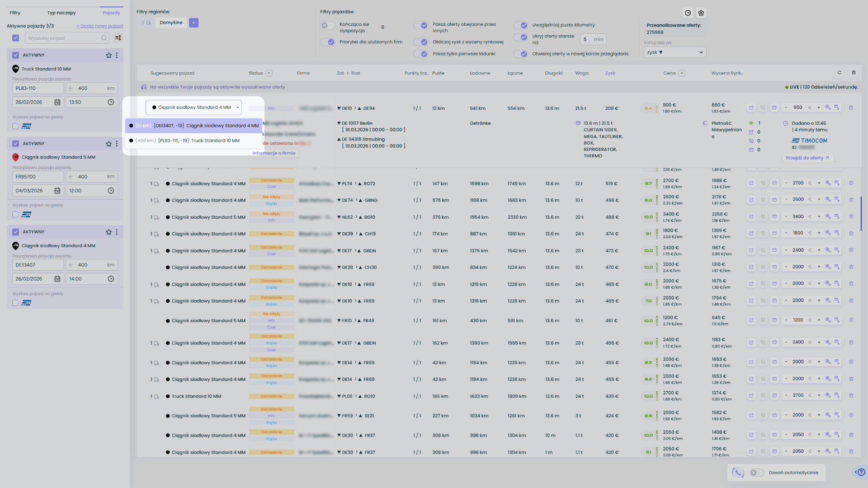Select Truck Standard 10 MM option in open dropdown
Screen dimensions: 868x488
click(194, 141)
